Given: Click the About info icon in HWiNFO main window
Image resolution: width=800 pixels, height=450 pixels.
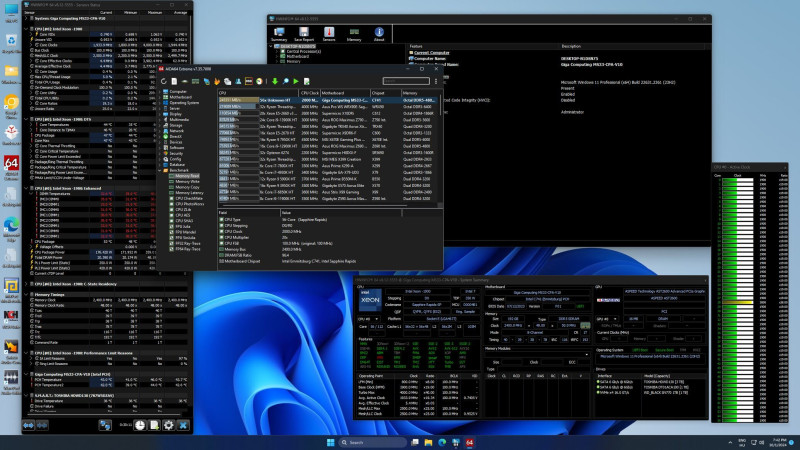Looking at the screenshot, I should click(379, 34).
